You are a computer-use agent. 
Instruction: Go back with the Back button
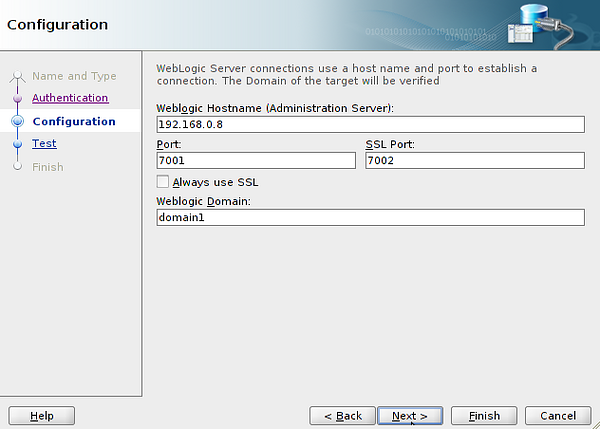341,416
